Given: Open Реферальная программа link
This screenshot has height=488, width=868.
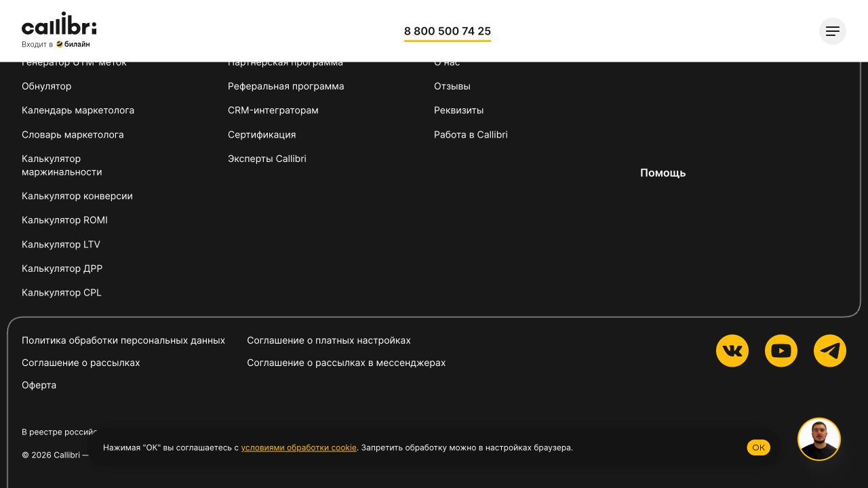Looking at the screenshot, I should point(286,86).
